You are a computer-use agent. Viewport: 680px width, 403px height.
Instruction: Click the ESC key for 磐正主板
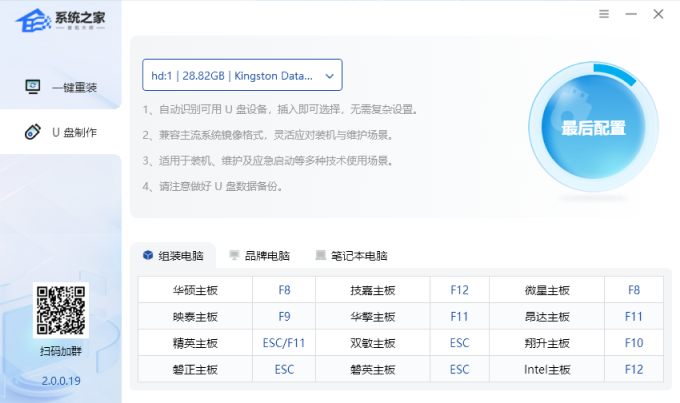[x=284, y=369]
